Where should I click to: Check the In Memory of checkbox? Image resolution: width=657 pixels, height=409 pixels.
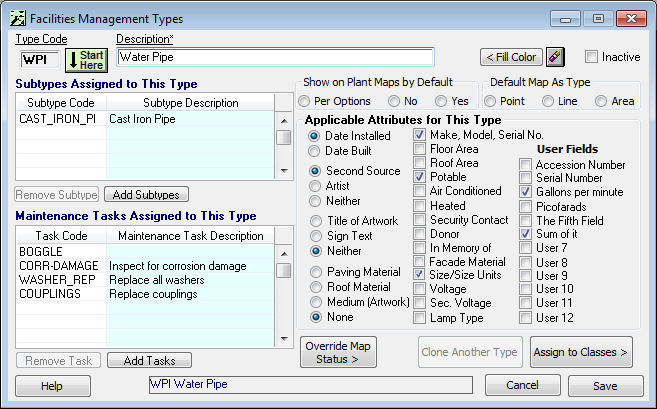[x=419, y=248]
